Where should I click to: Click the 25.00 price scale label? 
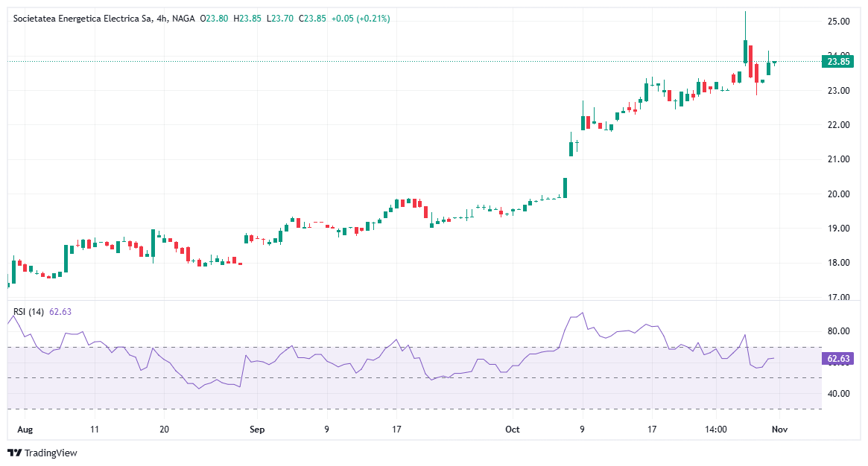(839, 22)
